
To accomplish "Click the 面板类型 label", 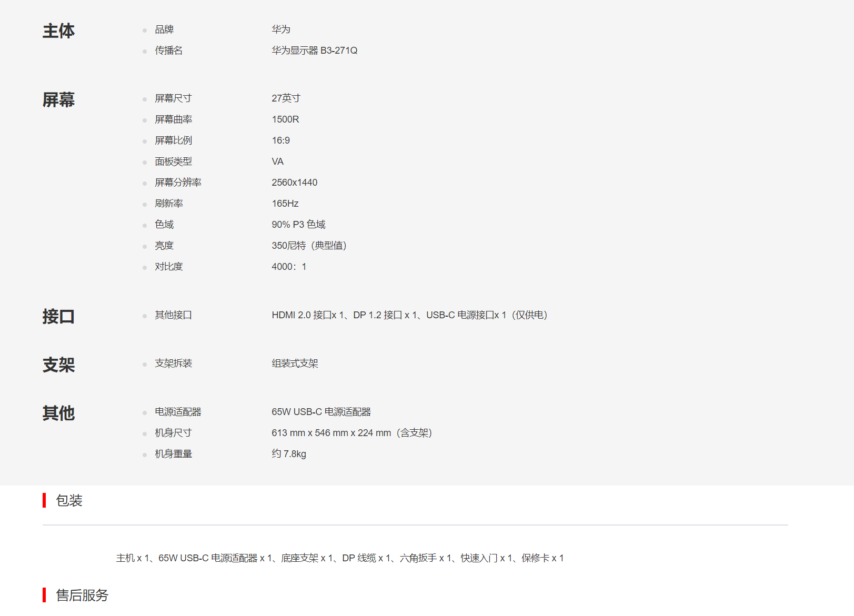I will point(173,161).
